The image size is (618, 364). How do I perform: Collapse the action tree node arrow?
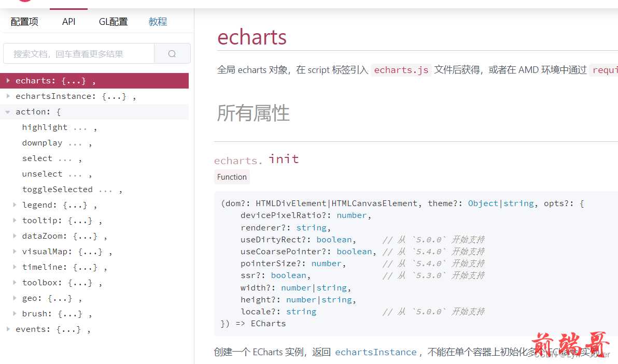point(8,112)
